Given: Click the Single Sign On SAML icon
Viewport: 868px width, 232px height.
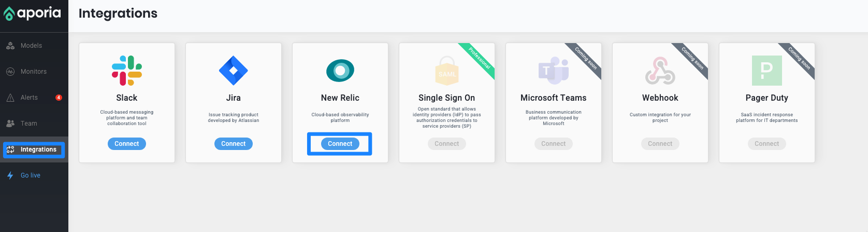Looking at the screenshot, I should coord(446,71).
